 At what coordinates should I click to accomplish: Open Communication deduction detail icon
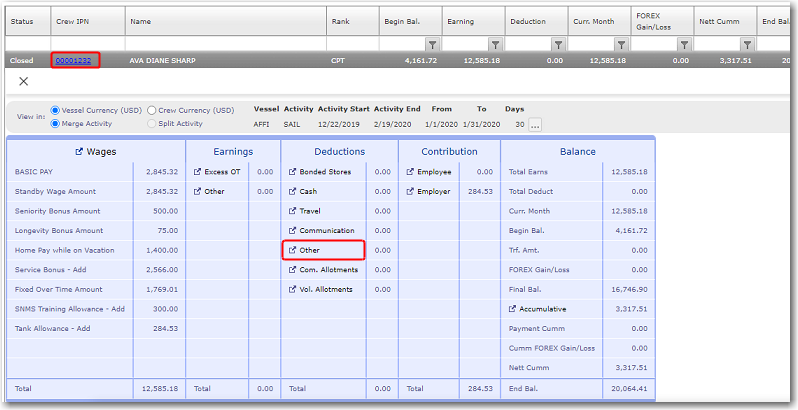(292, 230)
